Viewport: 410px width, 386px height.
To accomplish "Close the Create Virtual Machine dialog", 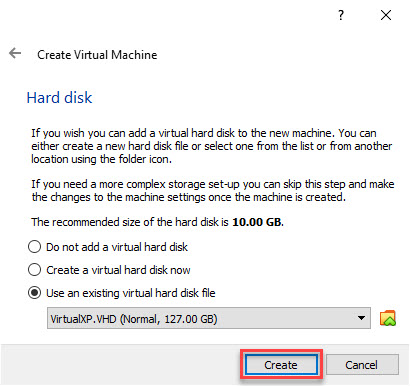I will pyautogui.click(x=386, y=15).
